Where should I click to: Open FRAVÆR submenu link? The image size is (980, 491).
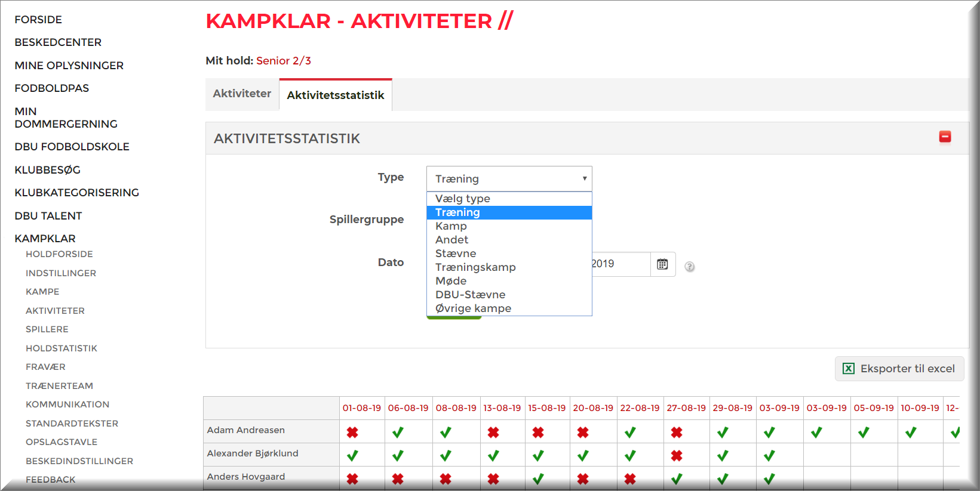coord(45,367)
